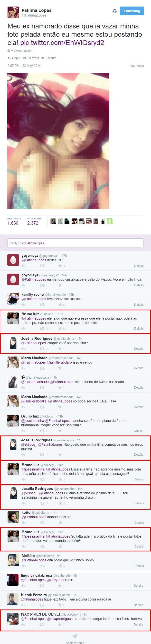
Task: Click into the Reply to @FatinhaLopes field
Action: click(x=75, y=243)
